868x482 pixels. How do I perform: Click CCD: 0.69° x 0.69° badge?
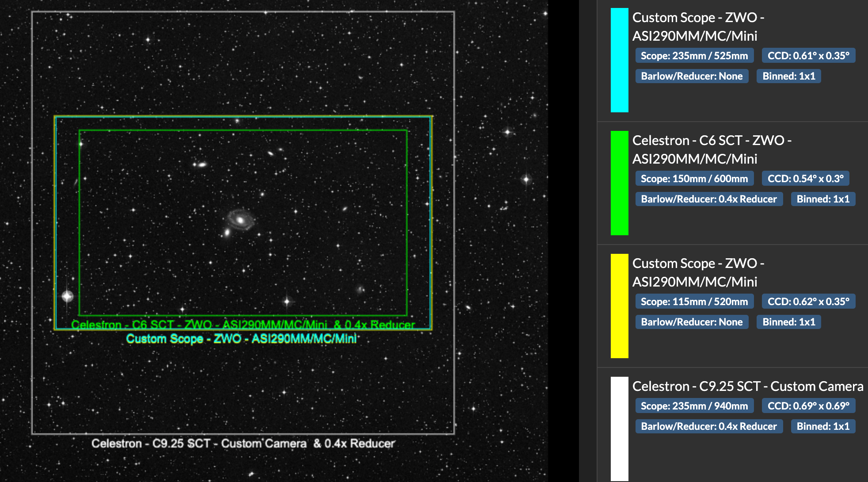[x=808, y=406]
